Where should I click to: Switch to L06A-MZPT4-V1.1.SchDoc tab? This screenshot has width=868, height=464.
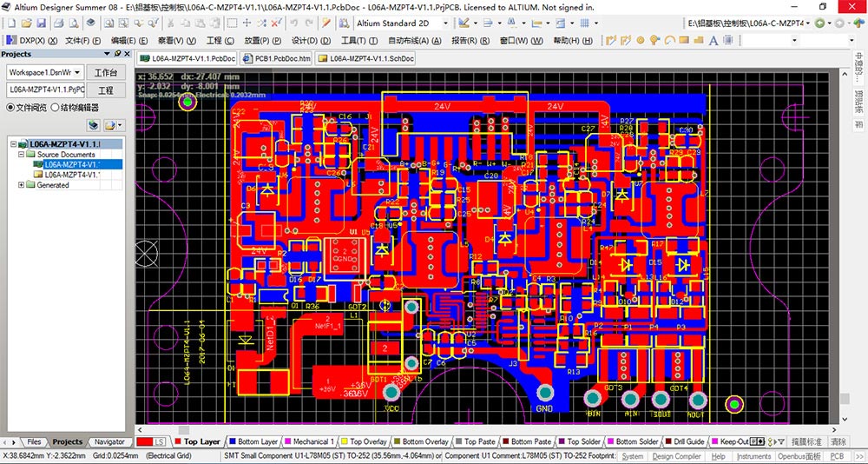[365, 58]
